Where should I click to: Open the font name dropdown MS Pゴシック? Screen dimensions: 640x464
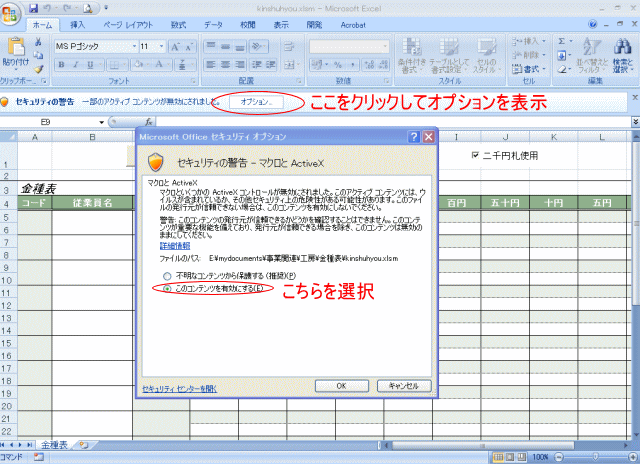click(x=134, y=47)
